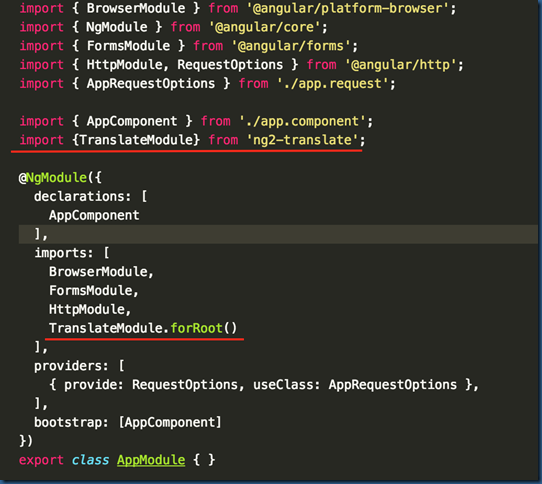Image resolution: width=542 pixels, height=484 pixels.
Task: Click the 'bootstrap: [AppComponent]' line
Action: coord(128,422)
